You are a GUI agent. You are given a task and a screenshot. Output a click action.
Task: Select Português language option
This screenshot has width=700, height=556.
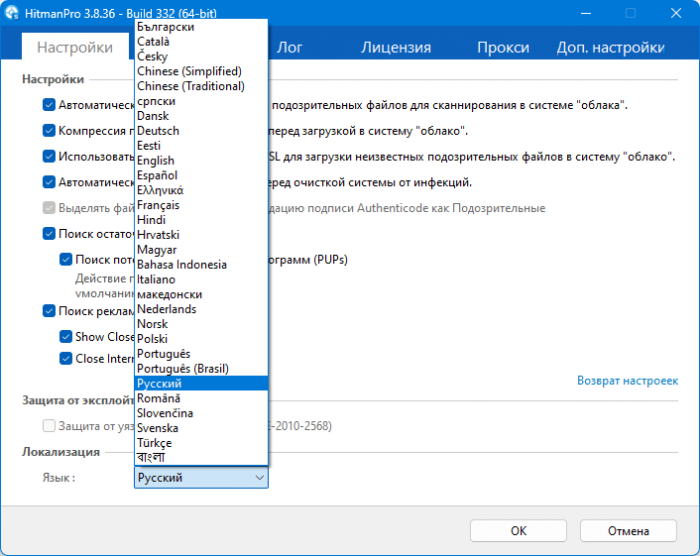click(201, 353)
